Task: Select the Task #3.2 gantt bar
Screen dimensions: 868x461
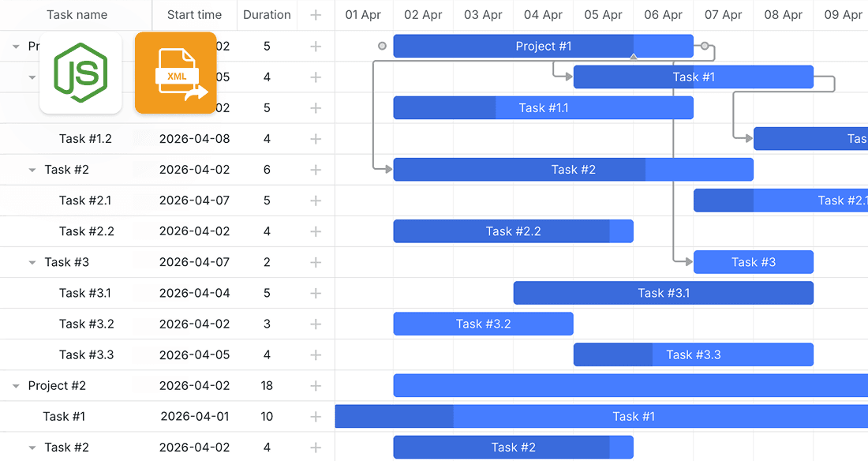Action: pos(483,324)
